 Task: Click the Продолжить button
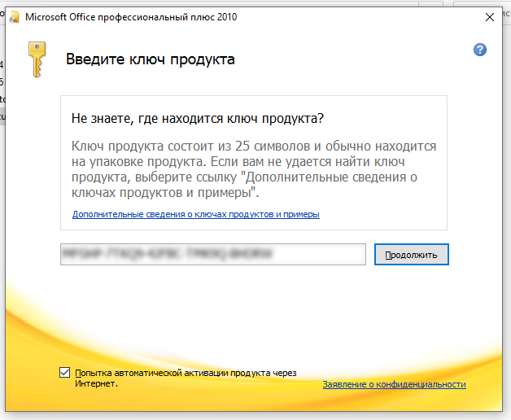pos(411,254)
